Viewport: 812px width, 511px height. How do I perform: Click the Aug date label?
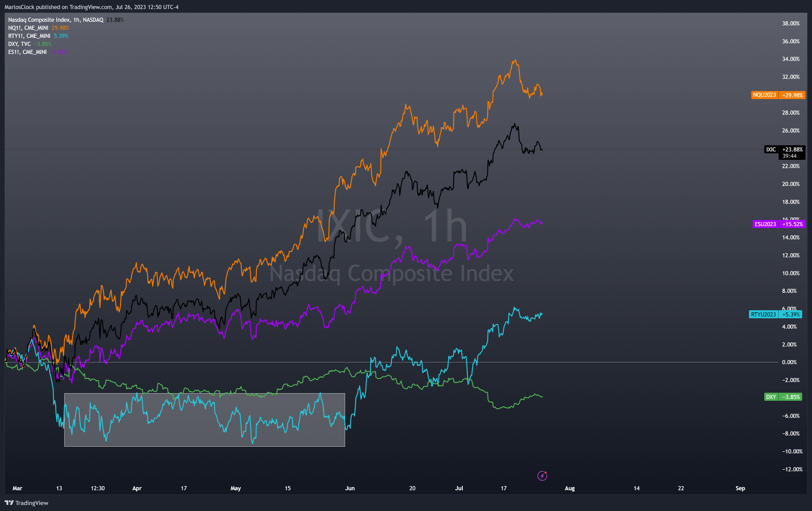tap(569, 488)
